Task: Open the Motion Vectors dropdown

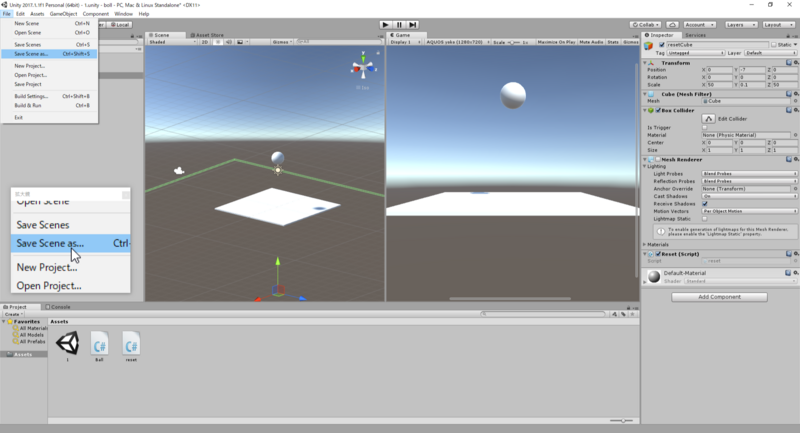Action: click(749, 211)
